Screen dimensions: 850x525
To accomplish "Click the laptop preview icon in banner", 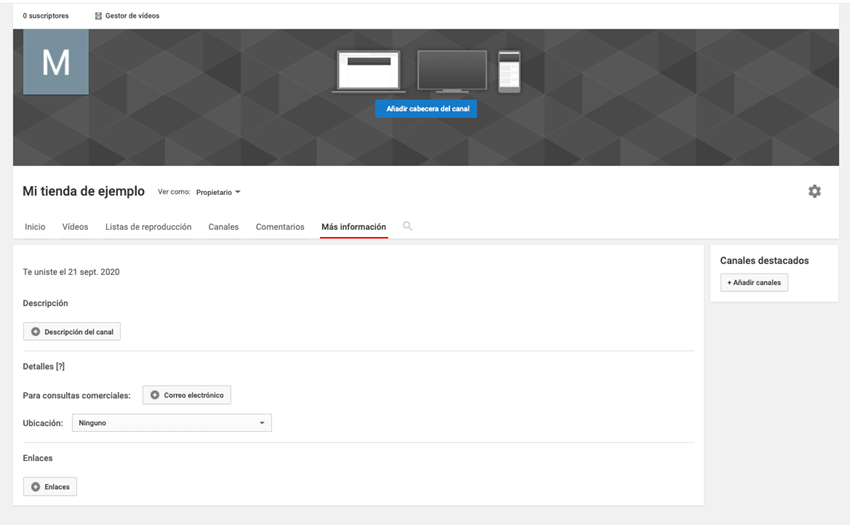I will [x=369, y=71].
